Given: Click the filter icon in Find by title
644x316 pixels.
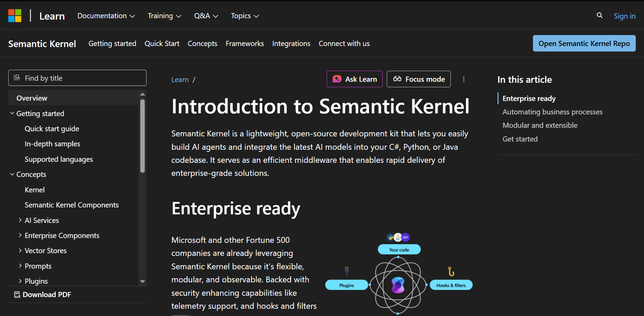Looking at the screenshot, I should [17, 78].
